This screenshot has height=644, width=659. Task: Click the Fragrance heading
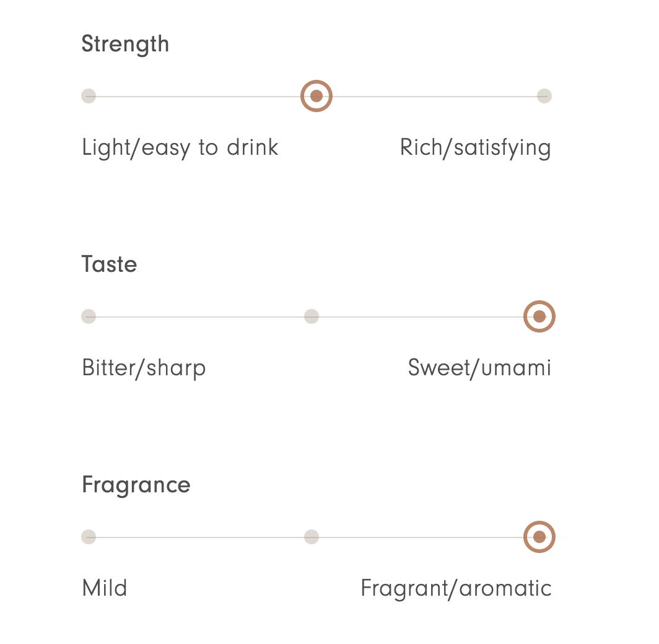pyautogui.click(x=136, y=484)
